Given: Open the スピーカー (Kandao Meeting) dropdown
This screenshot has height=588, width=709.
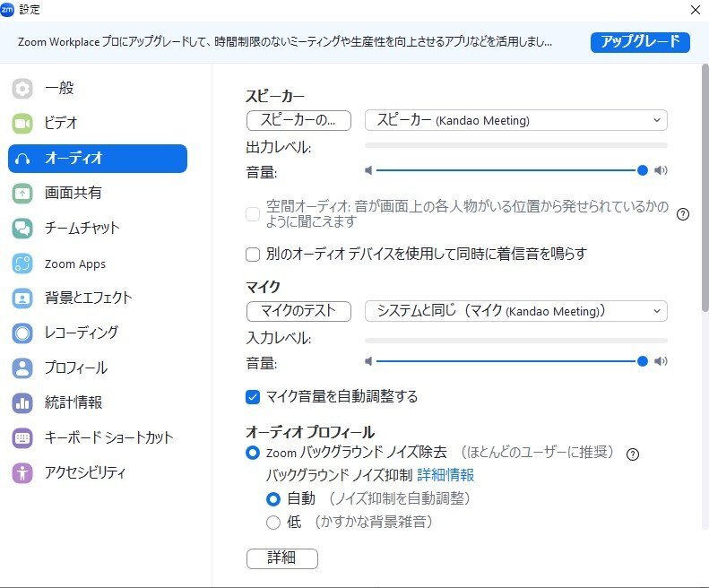Looking at the screenshot, I should [x=516, y=120].
